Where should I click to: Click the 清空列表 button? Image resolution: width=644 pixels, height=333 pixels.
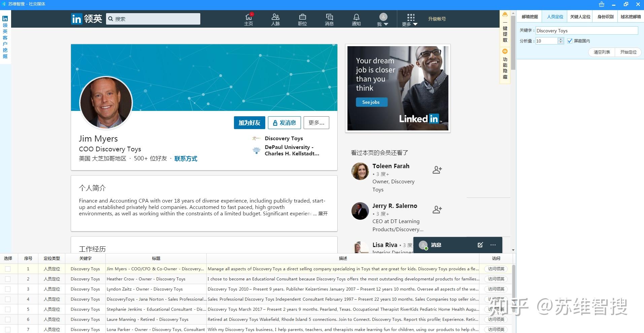602,52
